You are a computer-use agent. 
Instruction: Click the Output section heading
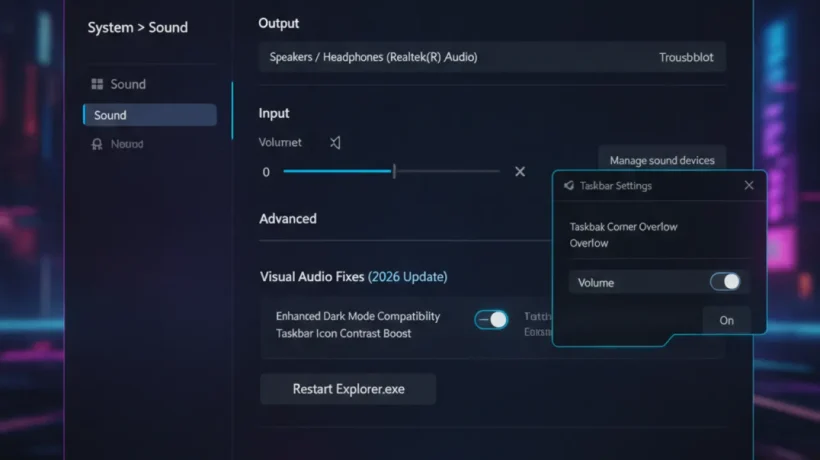coord(279,24)
